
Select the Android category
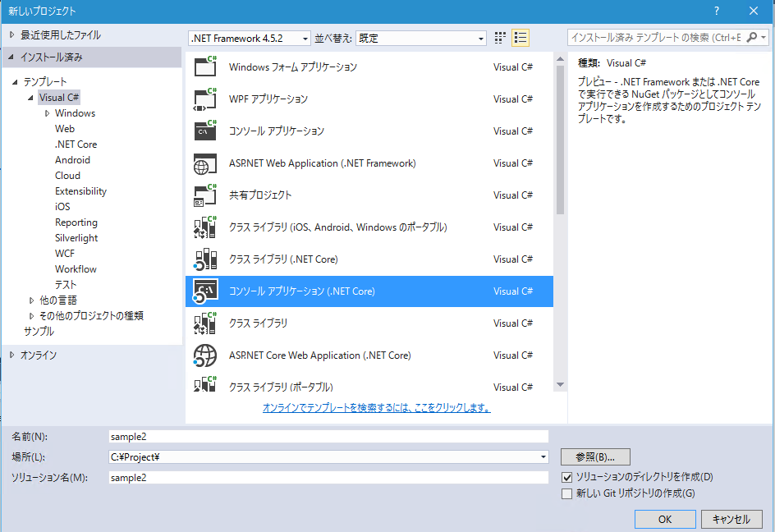(x=72, y=160)
